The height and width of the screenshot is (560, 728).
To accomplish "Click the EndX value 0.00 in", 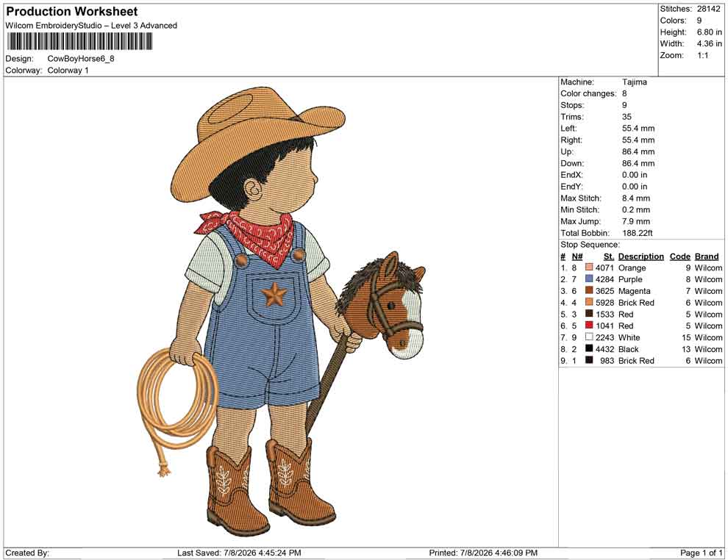I will point(634,175).
